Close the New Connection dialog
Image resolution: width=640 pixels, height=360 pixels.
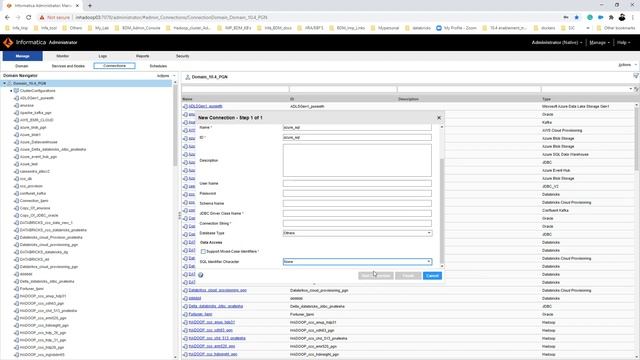[439, 118]
